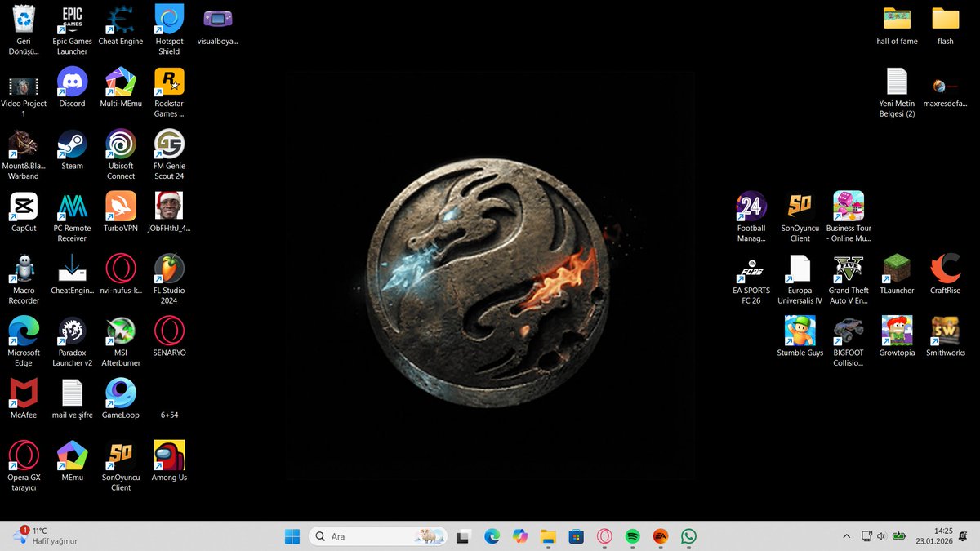Viewport: 980px width, 551px height.
Task: Click the Ara search box in taskbar
Action: tap(378, 536)
